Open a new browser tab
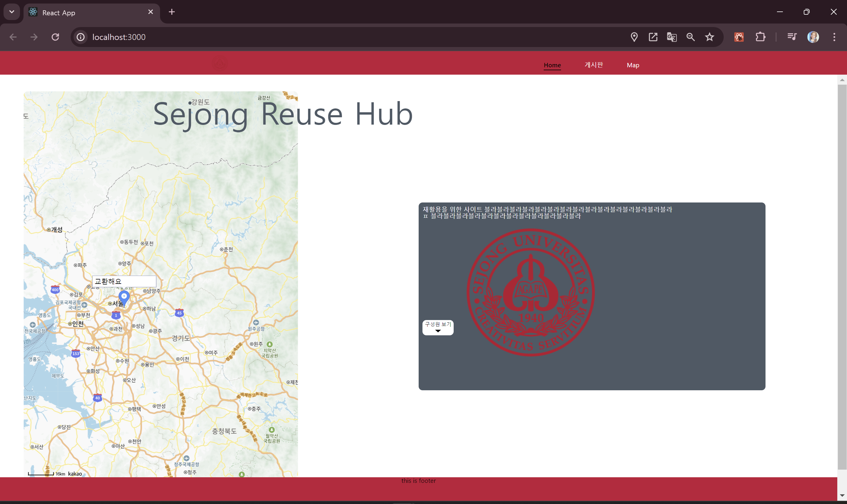Image resolution: width=847 pixels, height=504 pixels. 172,12
